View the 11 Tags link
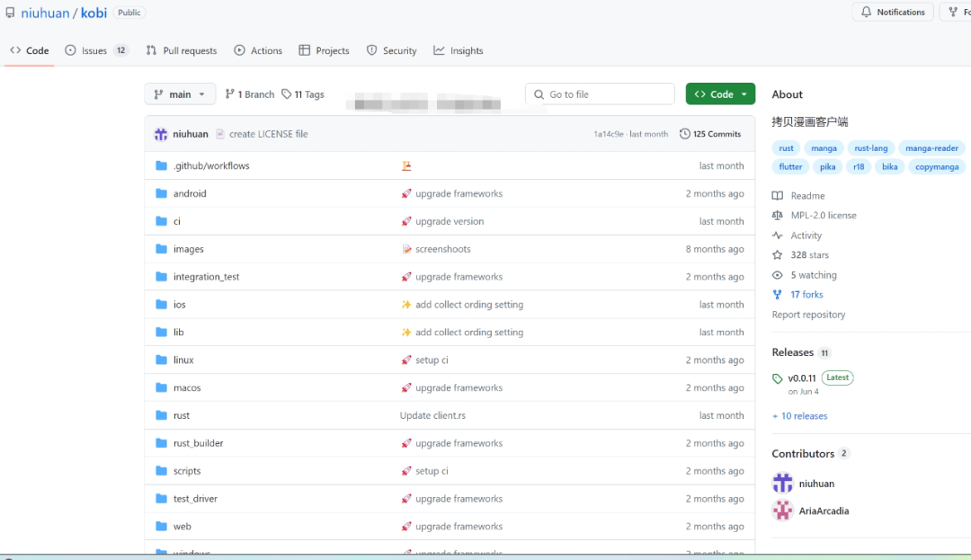971x560 pixels. (303, 94)
